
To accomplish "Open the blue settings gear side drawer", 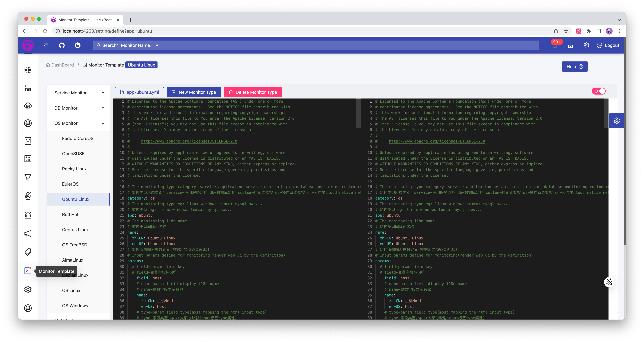I will pos(616,121).
